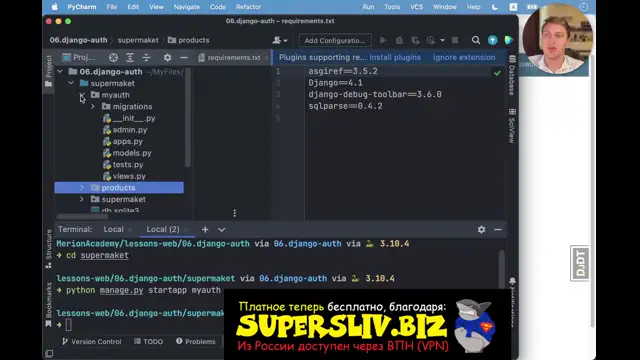Image resolution: width=640 pixels, height=360 pixels.
Task: Select apps.py in project tree
Action: point(123,141)
